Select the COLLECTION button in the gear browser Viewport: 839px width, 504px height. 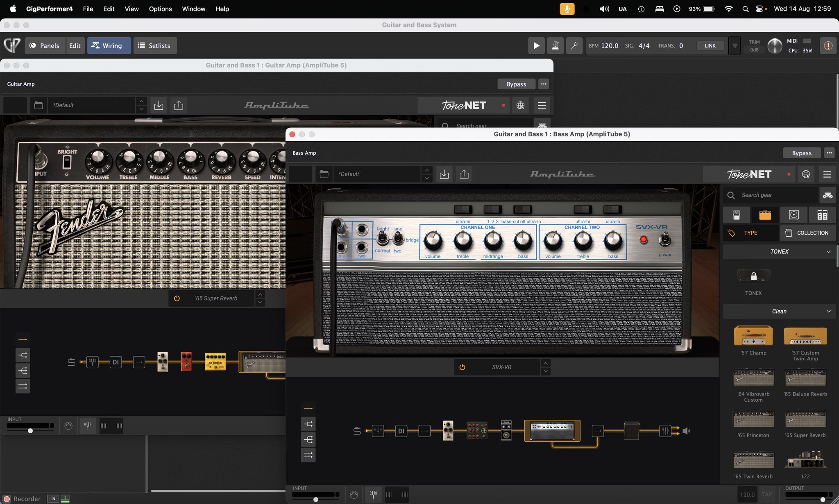tap(808, 233)
